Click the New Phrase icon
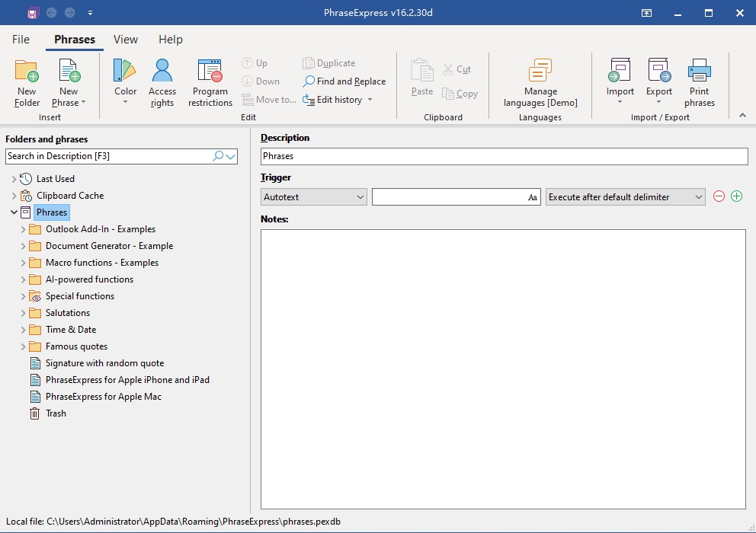This screenshot has height=533, width=756. coord(69,72)
